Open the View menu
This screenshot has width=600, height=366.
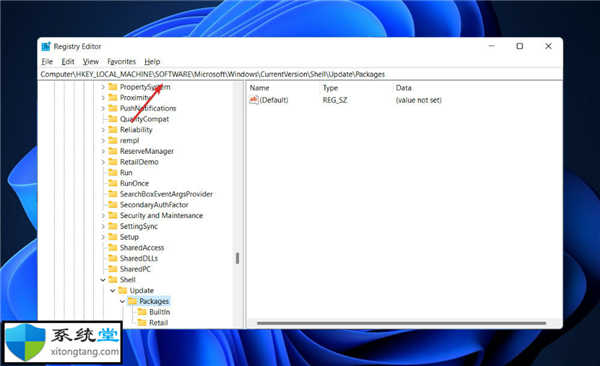pyautogui.click(x=91, y=61)
